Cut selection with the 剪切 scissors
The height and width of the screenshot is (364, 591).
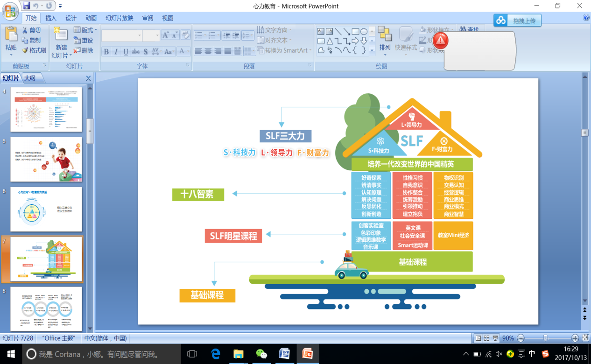click(x=31, y=30)
